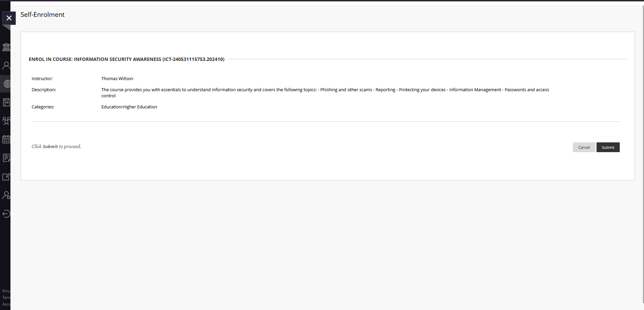The image size is (644, 310).
Task: Open the Courses book icon in sidebar
Action: [x=6, y=102]
